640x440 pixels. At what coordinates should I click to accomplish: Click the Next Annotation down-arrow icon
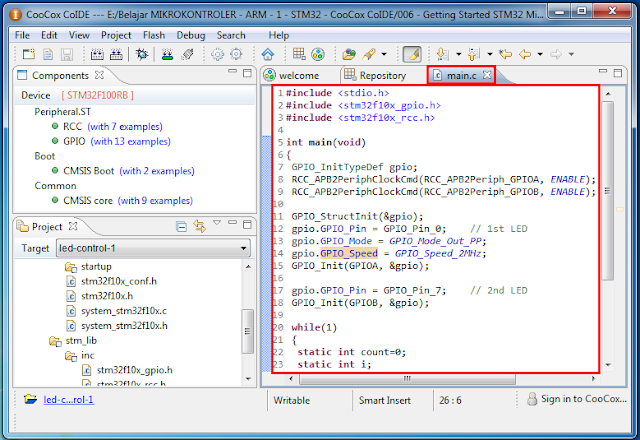click(442, 54)
